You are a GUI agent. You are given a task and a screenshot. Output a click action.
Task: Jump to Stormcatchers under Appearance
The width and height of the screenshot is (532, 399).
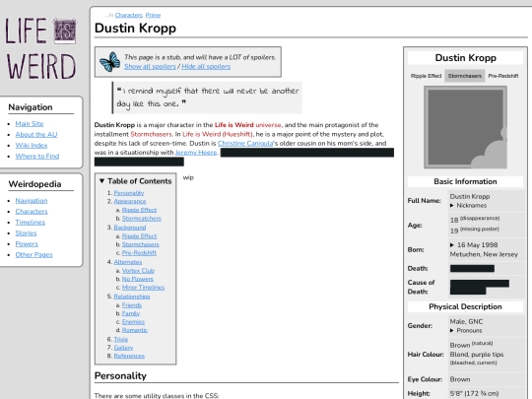click(142, 219)
